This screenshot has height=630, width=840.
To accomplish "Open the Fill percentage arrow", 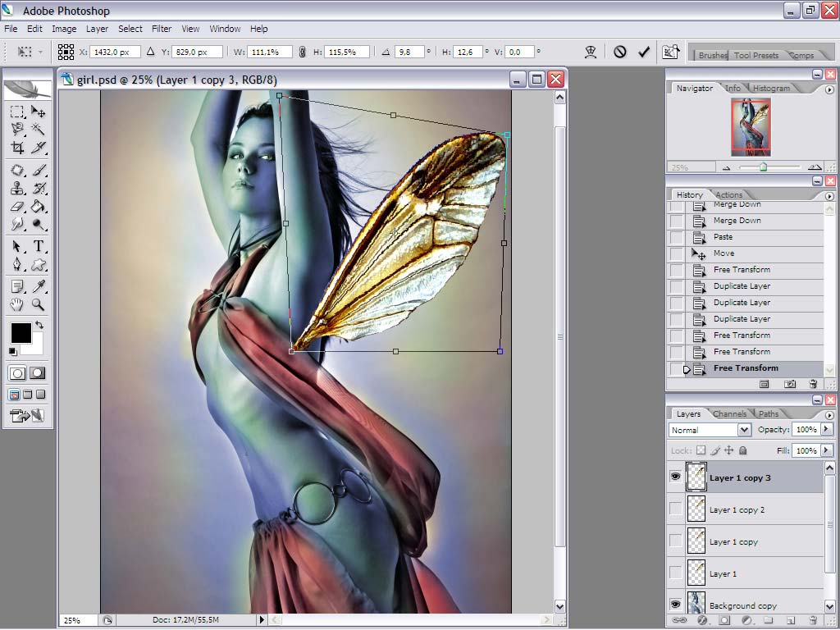I will point(827,450).
